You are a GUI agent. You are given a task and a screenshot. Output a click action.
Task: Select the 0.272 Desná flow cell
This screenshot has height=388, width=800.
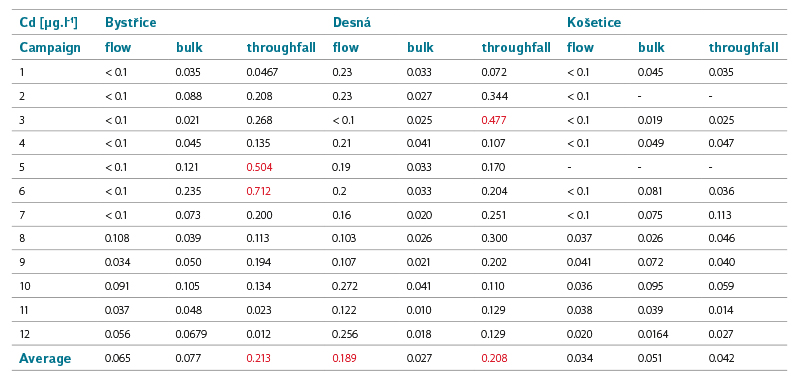[x=345, y=286]
